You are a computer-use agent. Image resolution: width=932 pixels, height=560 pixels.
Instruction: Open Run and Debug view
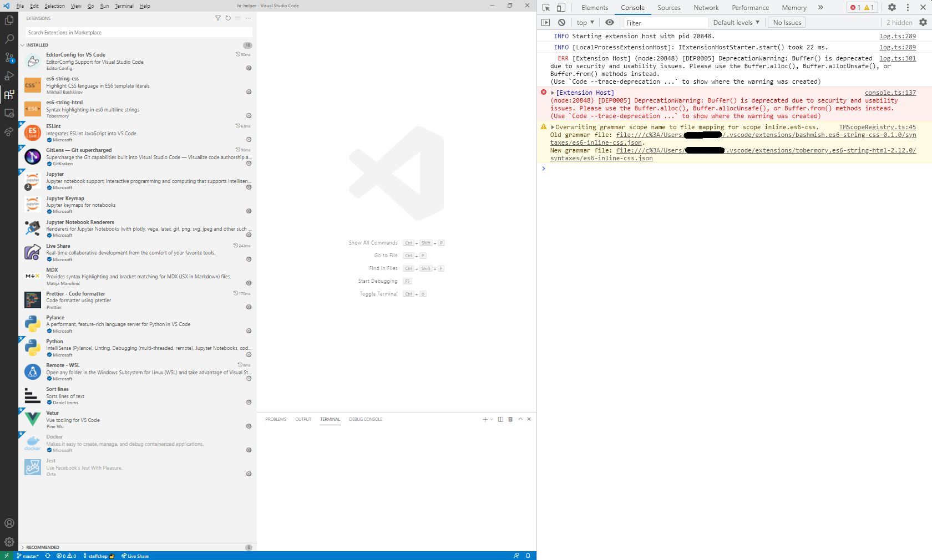tap(8, 76)
